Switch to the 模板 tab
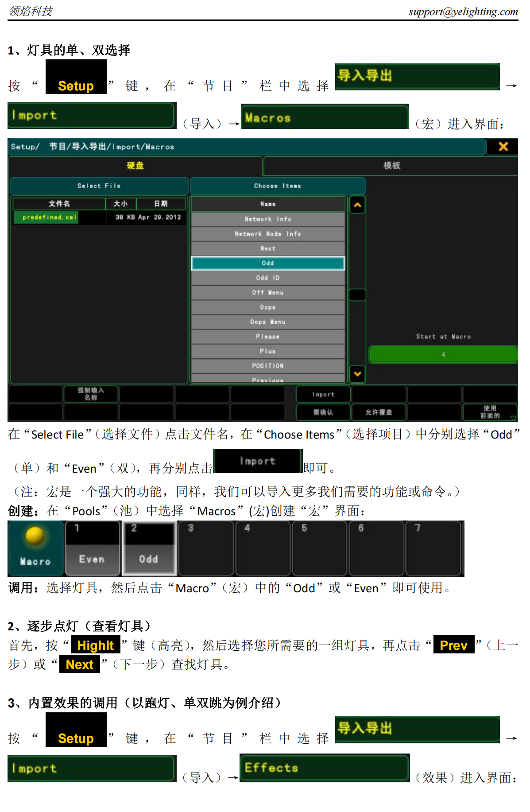This screenshot has width=530, height=812. (x=391, y=166)
